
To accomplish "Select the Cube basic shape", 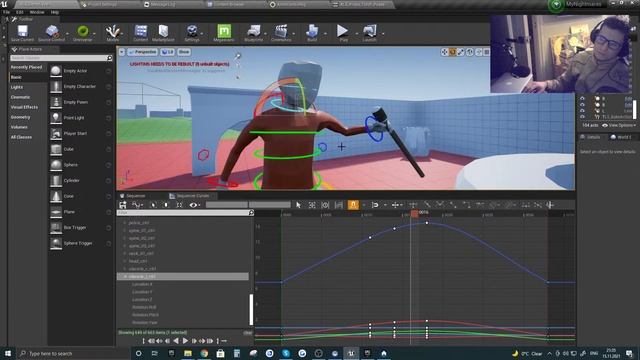I will pyautogui.click(x=56, y=149).
